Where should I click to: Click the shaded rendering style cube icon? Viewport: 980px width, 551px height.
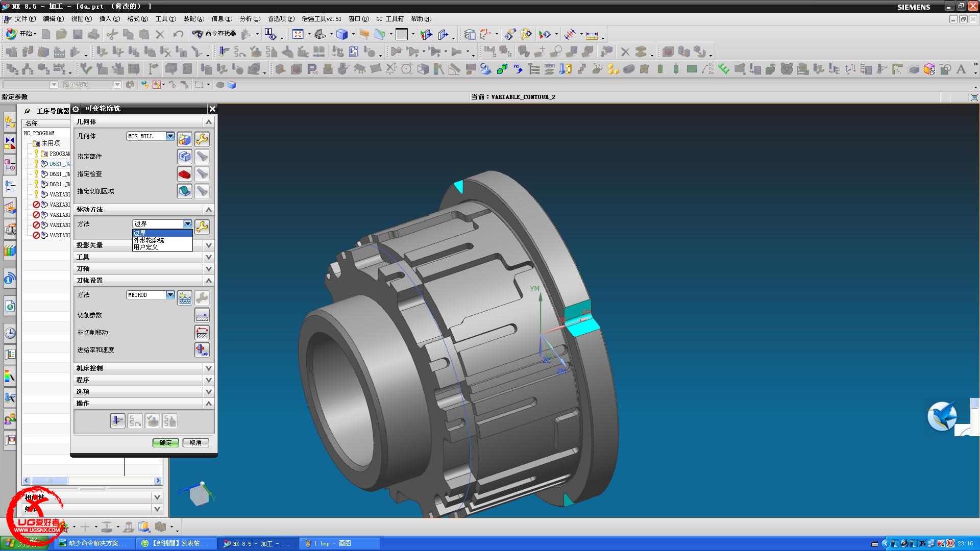(x=342, y=34)
